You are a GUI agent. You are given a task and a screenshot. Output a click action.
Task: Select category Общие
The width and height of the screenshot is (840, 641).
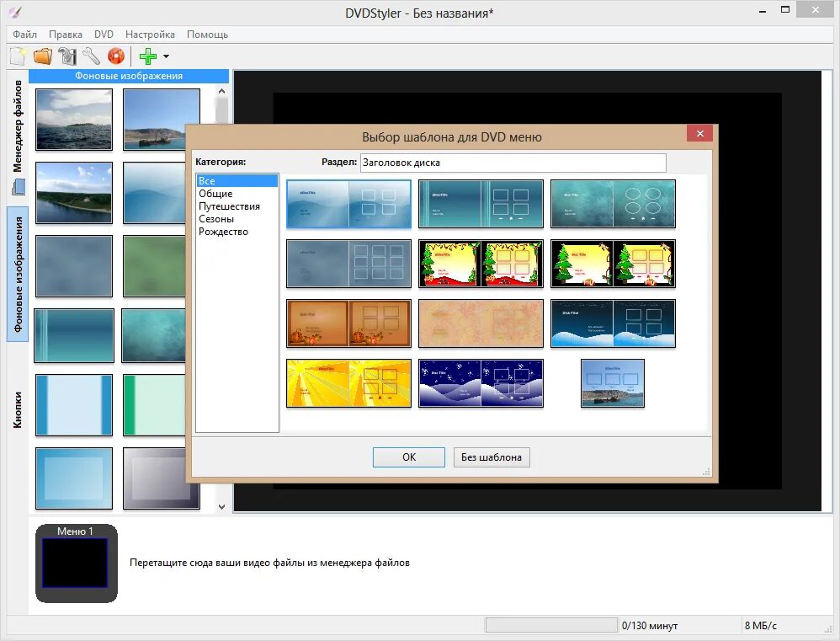(x=237, y=194)
